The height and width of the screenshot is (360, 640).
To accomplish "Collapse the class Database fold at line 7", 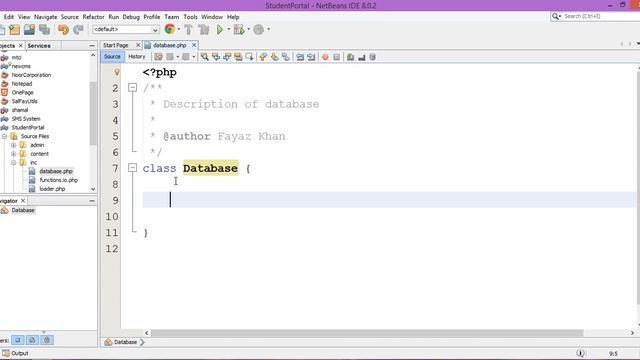I will click(132, 168).
